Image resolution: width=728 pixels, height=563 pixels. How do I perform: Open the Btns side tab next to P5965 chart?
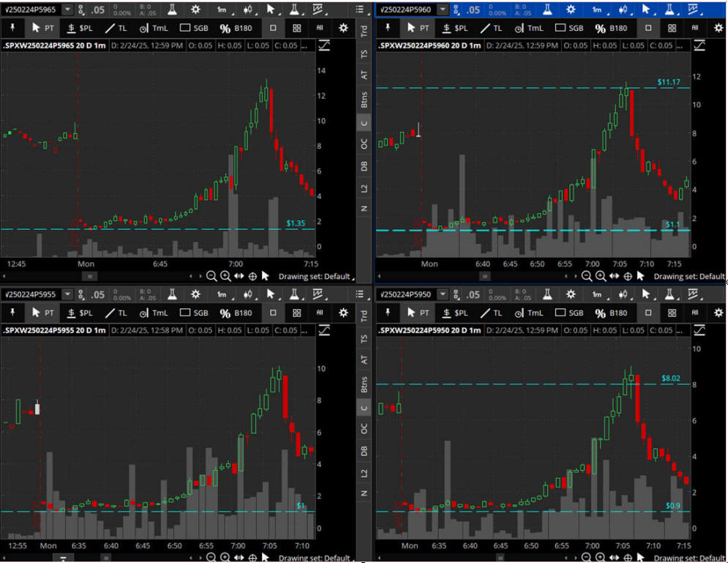364,100
